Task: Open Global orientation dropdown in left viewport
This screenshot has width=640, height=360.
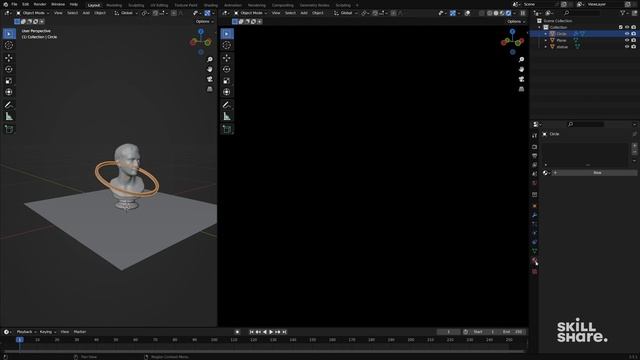Action: pos(126,13)
